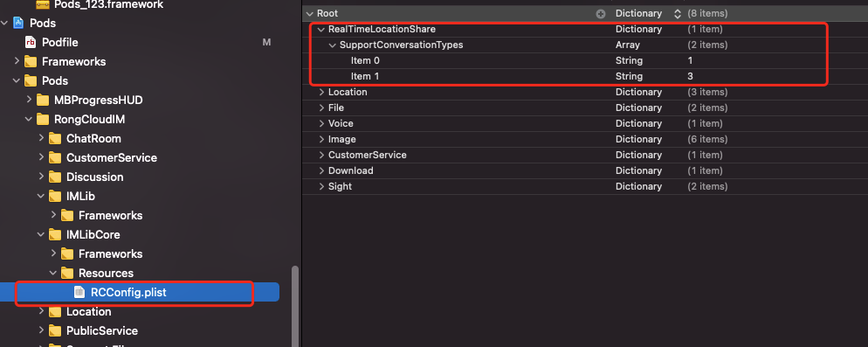Click the PublicService folder icon
Screen dimensions: 868x347
click(55, 331)
